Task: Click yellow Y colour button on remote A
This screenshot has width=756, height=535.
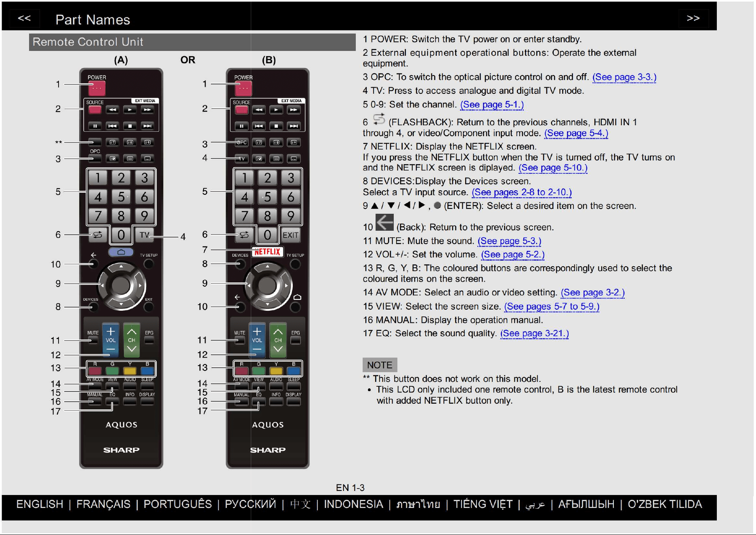Action: point(130,371)
